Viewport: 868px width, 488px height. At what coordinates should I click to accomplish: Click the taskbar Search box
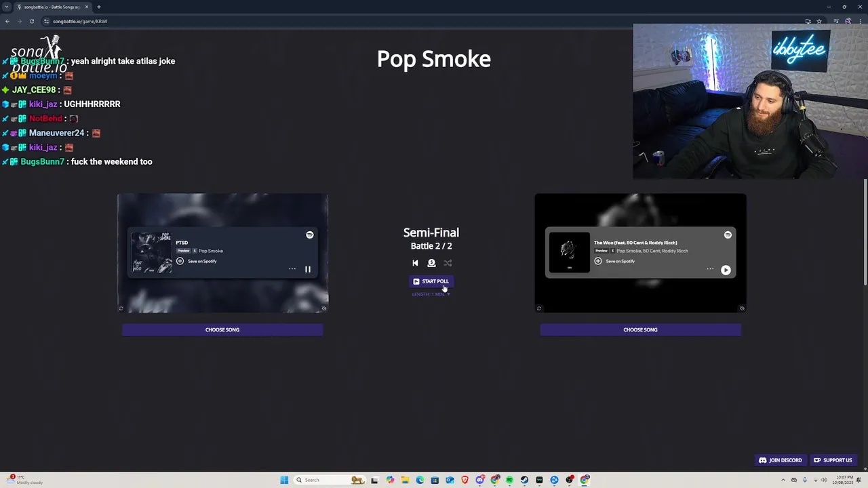click(330, 480)
